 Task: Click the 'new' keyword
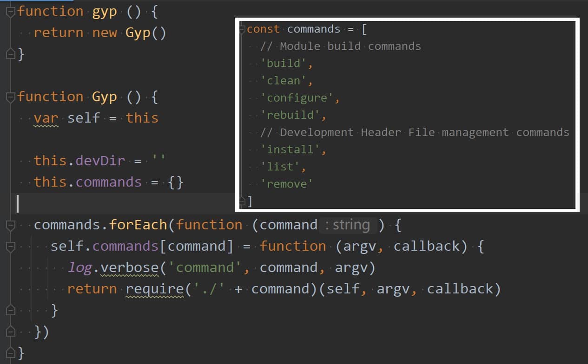(104, 33)
